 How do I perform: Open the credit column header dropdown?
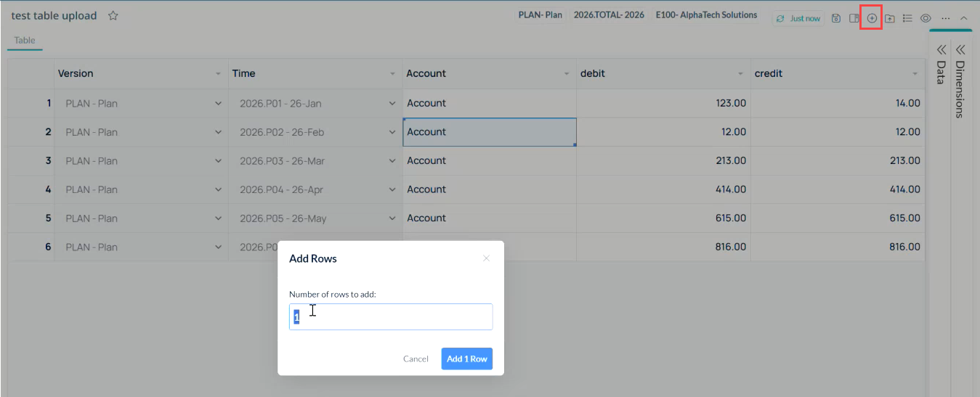click(915, 74)
